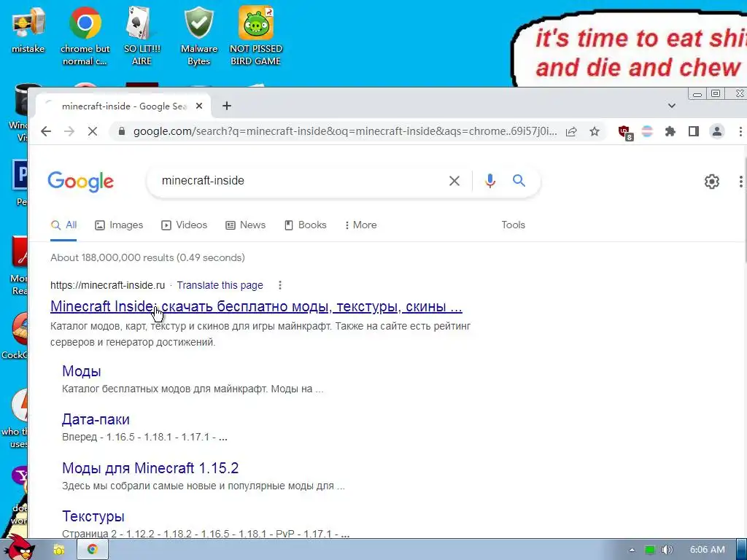Open the pink and blue striped extension
Viewport: 747px width, 560px height.
coord(647,131)
